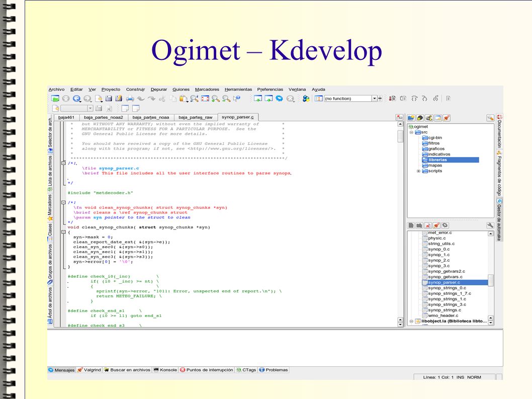Click the grey stop build icon

(x=290, y=99)
